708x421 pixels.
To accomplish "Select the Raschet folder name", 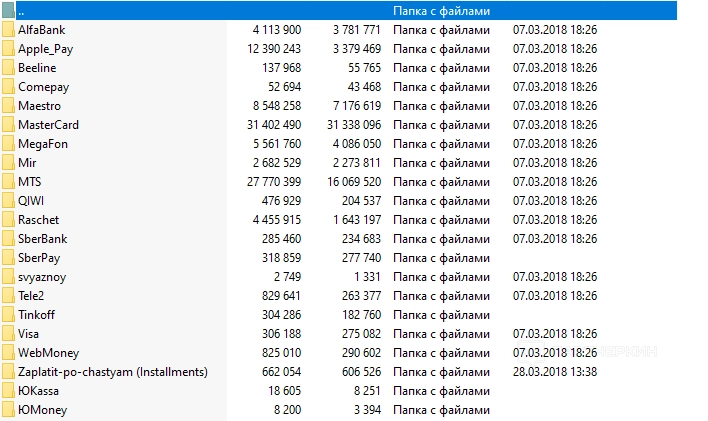I will [x=38, y=220].
